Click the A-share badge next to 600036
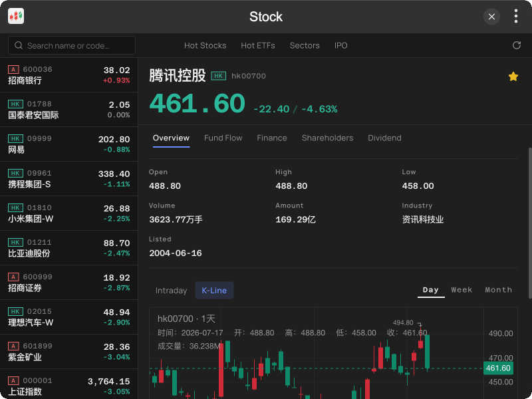This screenshot has height=399, width=532. 13,70
